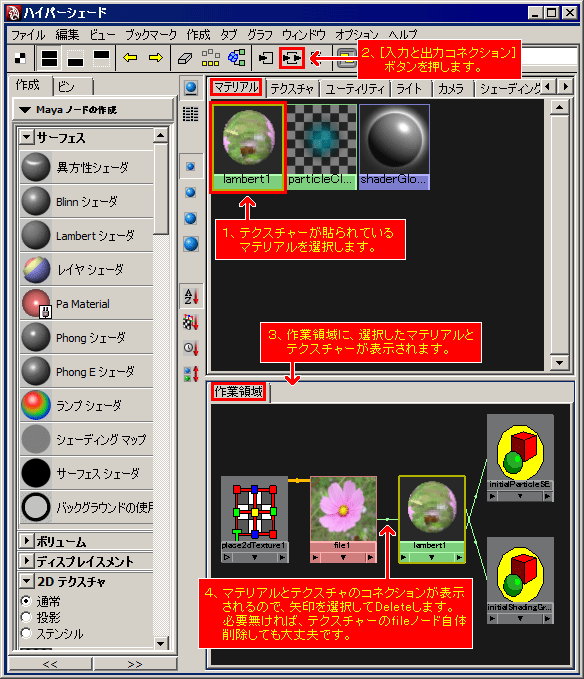Screen dimensions: 584x679
Task: Click the A-Z sort by name icon
Action: click(x=191, y=297)
